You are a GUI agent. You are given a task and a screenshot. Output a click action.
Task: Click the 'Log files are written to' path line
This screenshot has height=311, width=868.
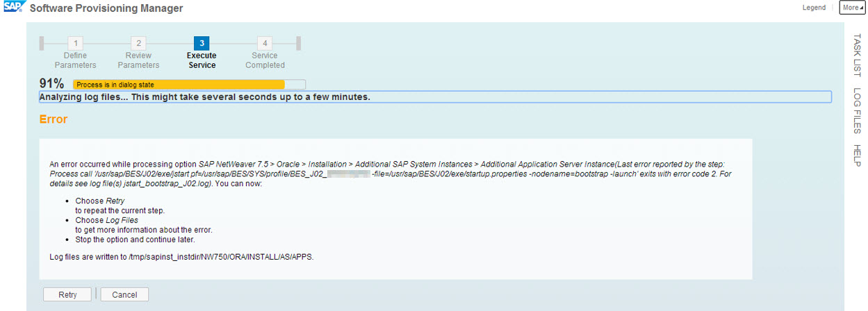click(x=182, y=257)
